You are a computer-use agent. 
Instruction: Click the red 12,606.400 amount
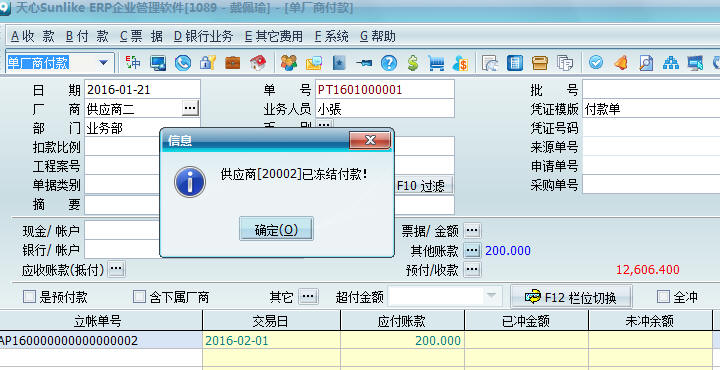click(647, 270)
